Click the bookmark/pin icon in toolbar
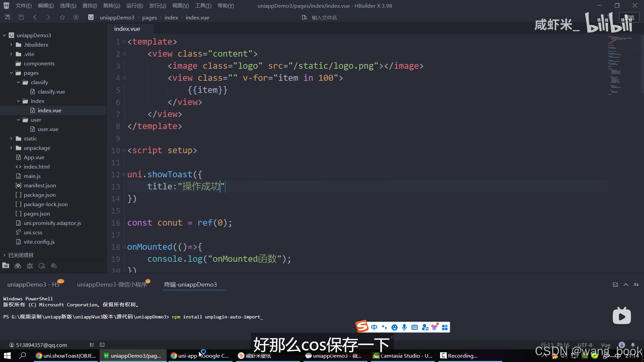The height and width of the screenshot is (362, 644). (x=62, y=17)
